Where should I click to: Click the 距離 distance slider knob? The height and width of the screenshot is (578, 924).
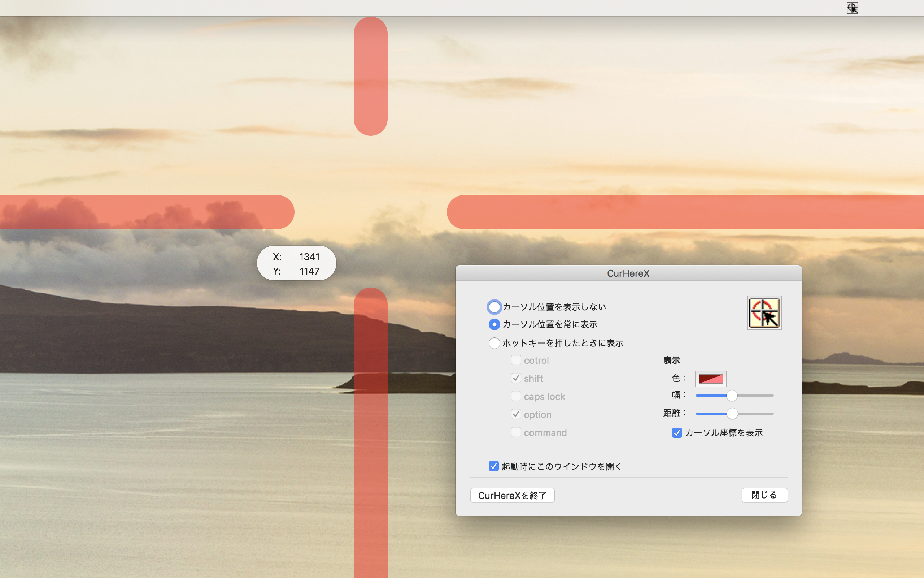pos(732,414)
